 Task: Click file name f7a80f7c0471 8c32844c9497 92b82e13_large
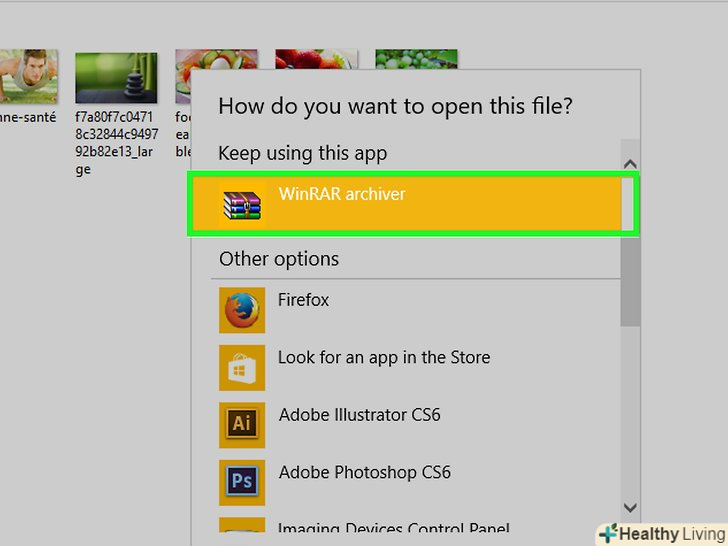click(117, 143)
